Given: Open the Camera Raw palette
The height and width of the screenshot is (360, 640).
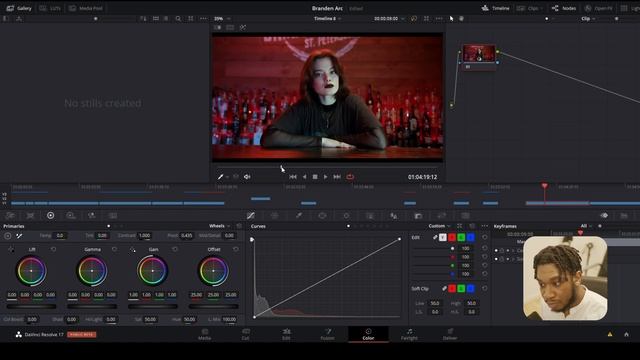Looking at the screenshot, I should [x=10, y=216].
